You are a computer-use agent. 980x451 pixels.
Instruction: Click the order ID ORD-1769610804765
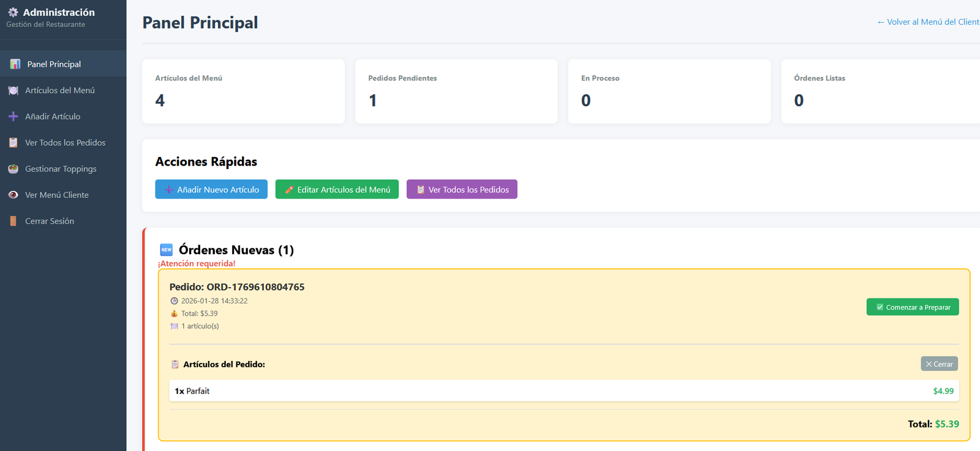tap(255, 287)
